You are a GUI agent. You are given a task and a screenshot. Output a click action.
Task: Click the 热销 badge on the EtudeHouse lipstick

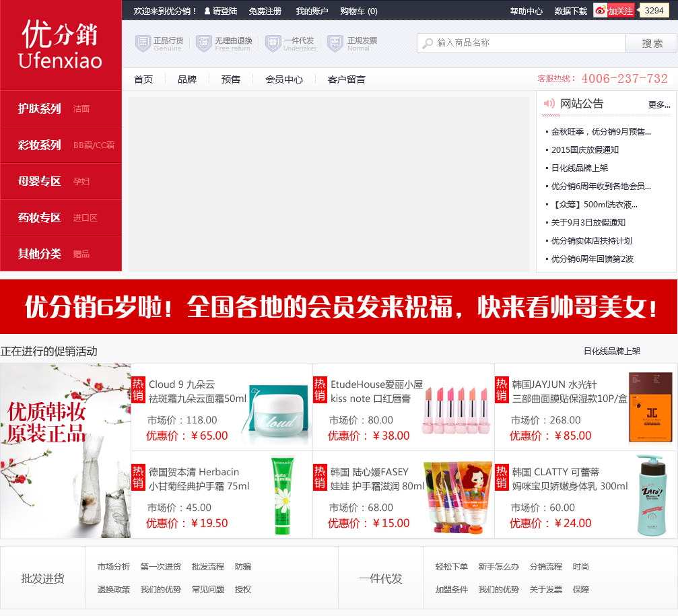tap(320, 390)
